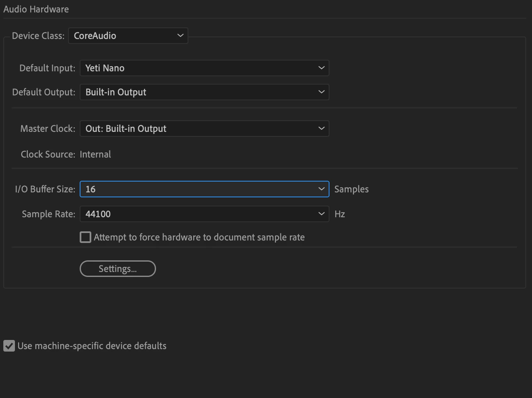This screenshot has height=398, width=532.
Task: Click the Samples unit label
Action: tap(351, 189)
